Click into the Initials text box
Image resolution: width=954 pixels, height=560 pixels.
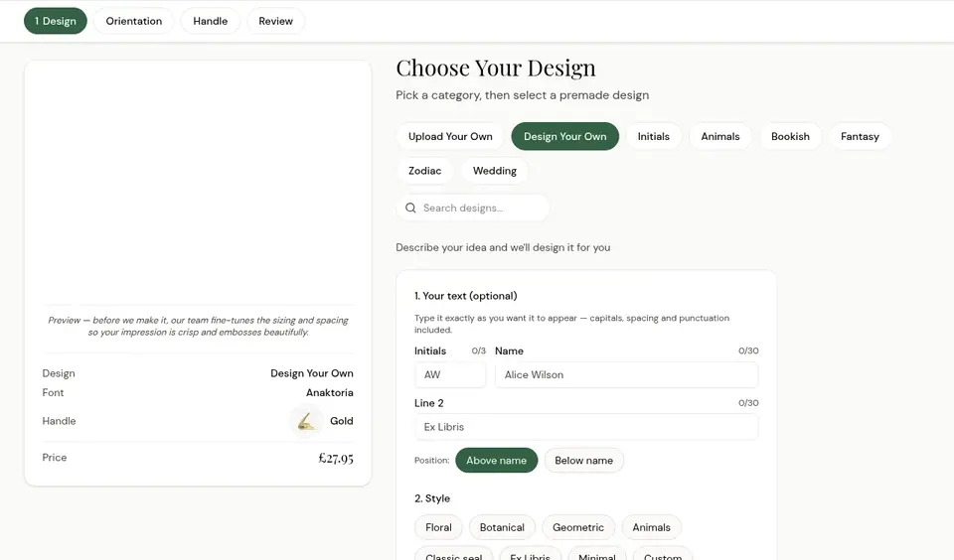tap(450, 374)
